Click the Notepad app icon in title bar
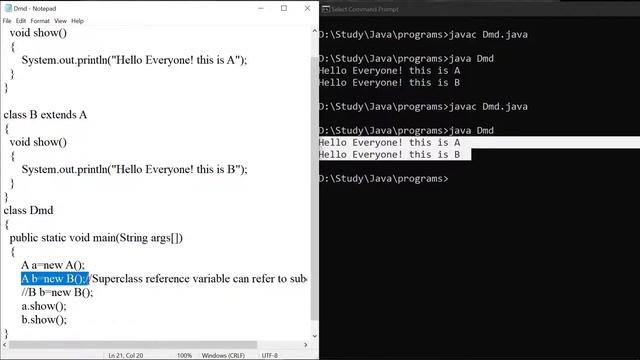Screen dimensions: 640x360 [8, 8]
